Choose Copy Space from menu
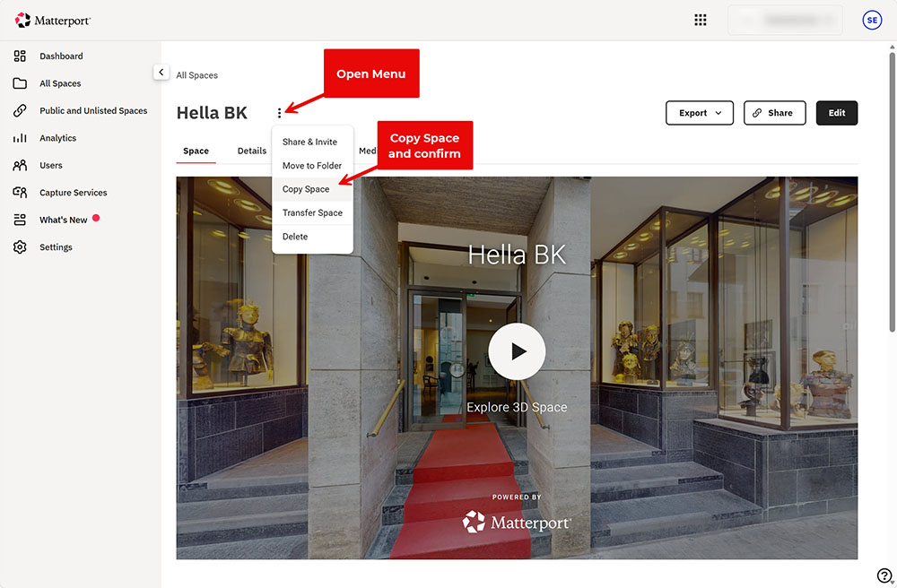The height and width of the screenshot is (588, 897). pyautogui.click(x=312, y=189)
